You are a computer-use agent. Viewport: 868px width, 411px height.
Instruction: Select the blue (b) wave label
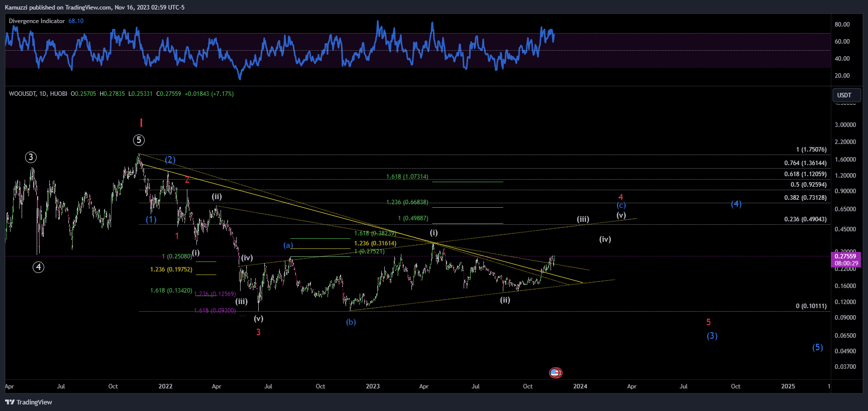click(x=351, y=322)
